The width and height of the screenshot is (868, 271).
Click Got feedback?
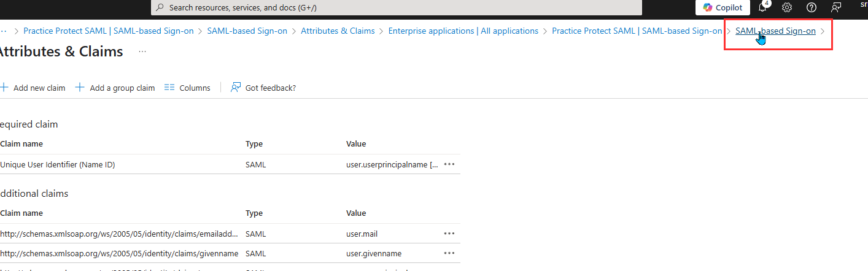click(263, 88)
